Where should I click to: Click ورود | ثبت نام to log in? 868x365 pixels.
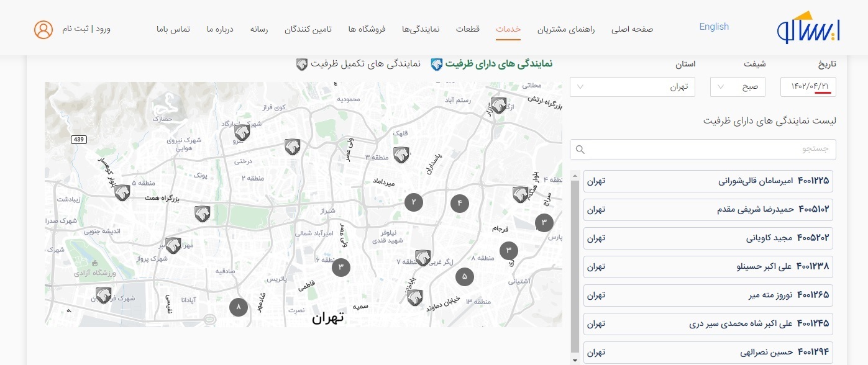88,29
